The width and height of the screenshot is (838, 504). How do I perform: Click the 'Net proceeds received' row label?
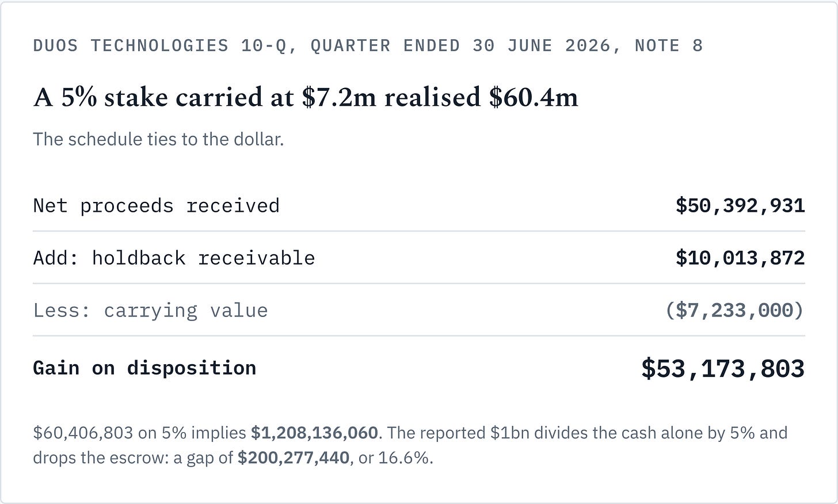click(x=157, y=205)
